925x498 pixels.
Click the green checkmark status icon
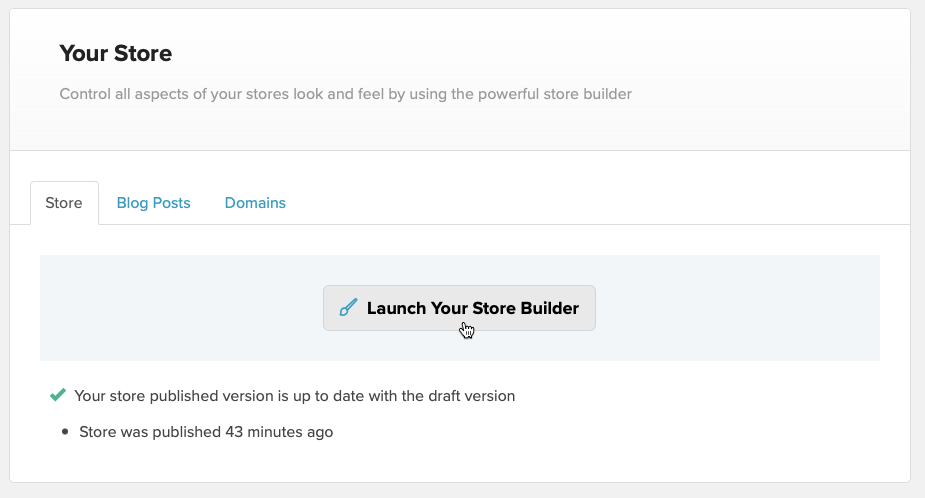[x=58, y=395]
